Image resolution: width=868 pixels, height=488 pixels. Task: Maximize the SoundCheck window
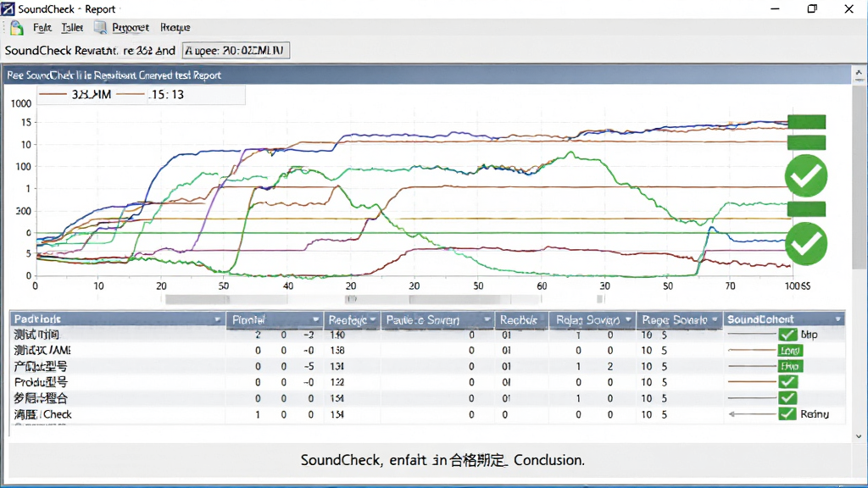click(x=812, y=8)
